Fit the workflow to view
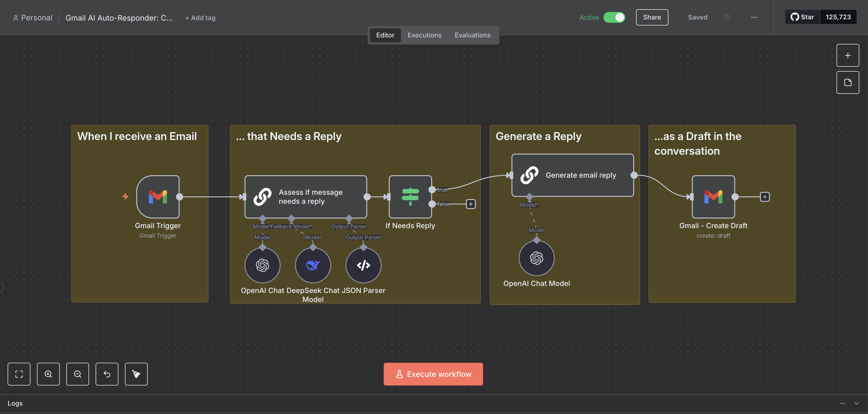This screenshot has height=414, width=868. pos(19,374)
